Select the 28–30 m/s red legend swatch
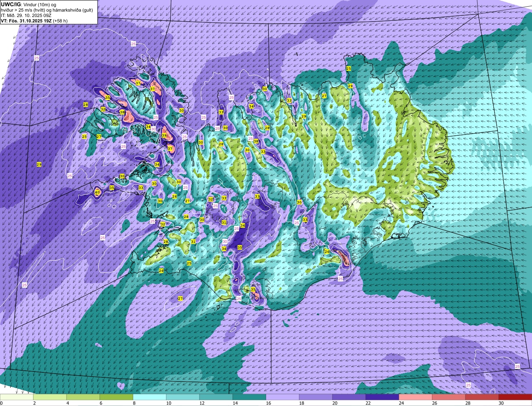532x406 pixels. [x=482, y=397]
